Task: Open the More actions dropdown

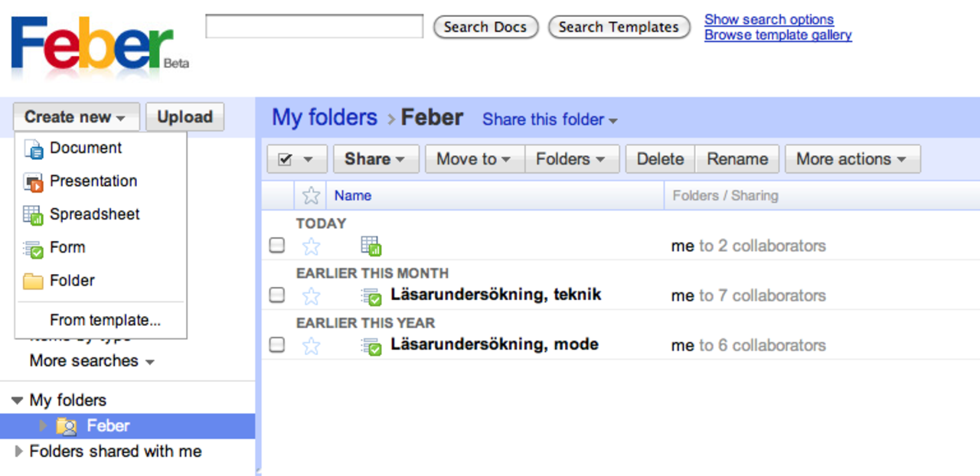Action: tap(852, 158)
